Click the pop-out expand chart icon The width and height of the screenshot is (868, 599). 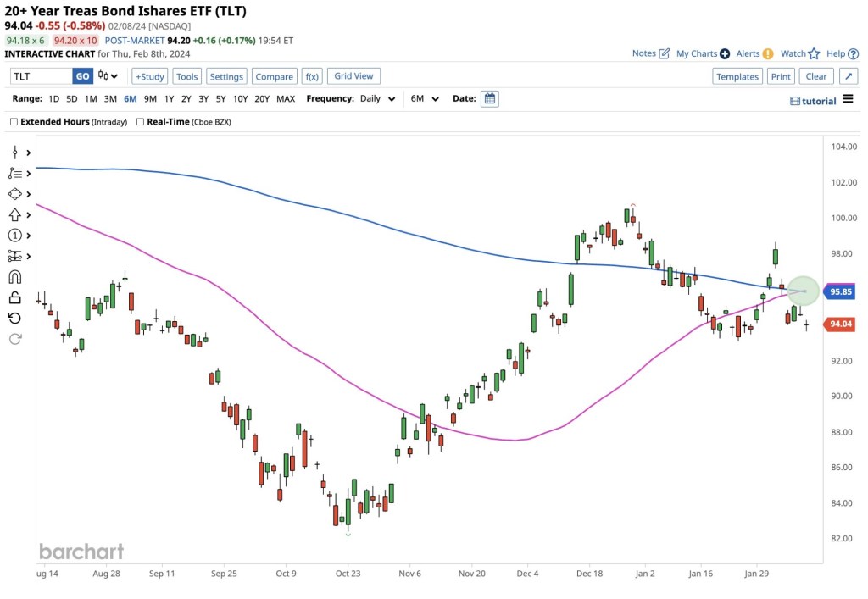coord(848,76)
